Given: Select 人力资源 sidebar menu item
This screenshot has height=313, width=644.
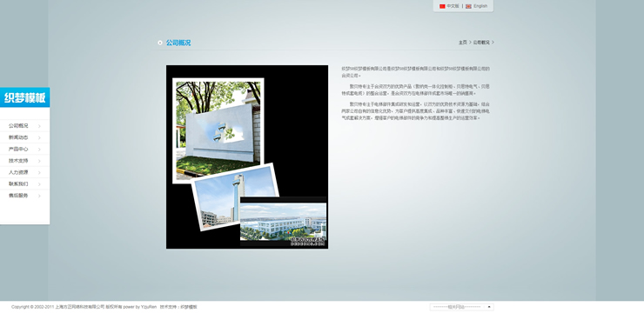Looking at the screenshot, I should [18, 172].
